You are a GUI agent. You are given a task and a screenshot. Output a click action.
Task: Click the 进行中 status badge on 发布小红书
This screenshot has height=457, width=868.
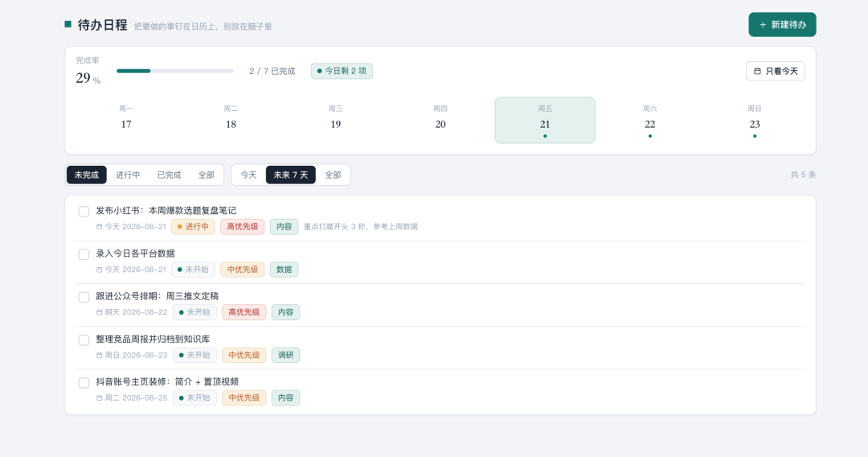[x=193, y=227]
